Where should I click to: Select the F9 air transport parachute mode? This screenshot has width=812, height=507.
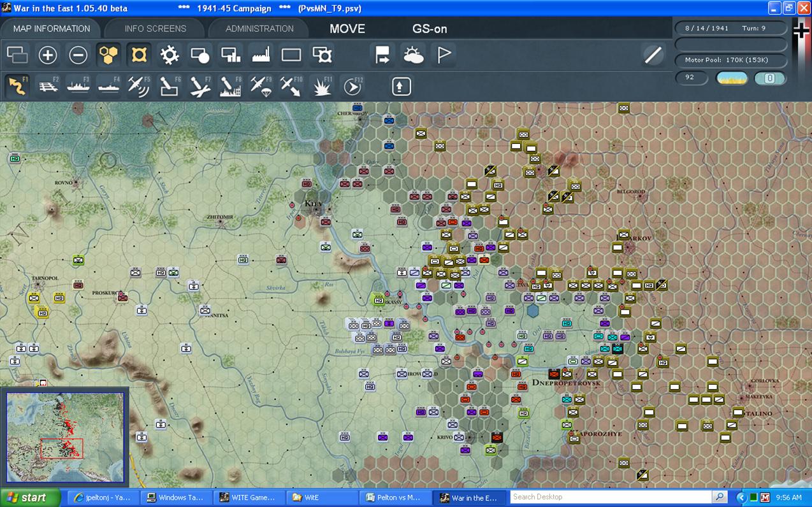click(261, 86)
